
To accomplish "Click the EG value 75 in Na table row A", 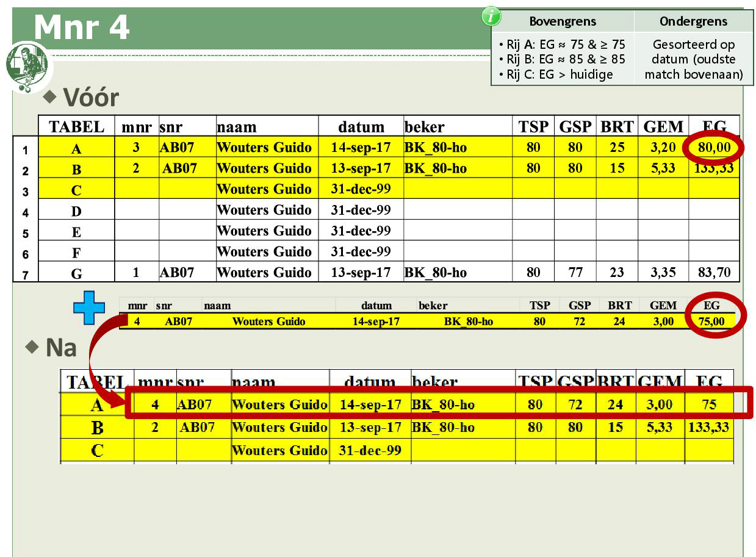I will pyautogui.click(x=708, y=404).
